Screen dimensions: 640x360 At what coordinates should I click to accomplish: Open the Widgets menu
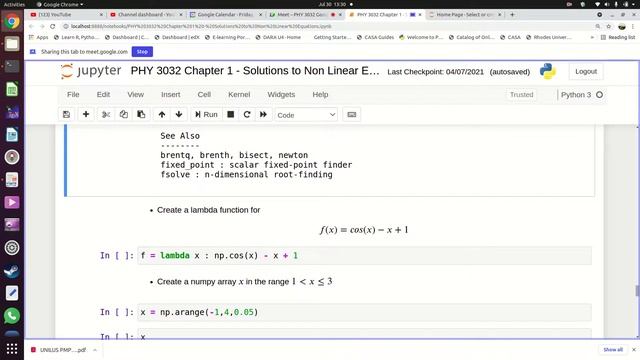point(281,94)
